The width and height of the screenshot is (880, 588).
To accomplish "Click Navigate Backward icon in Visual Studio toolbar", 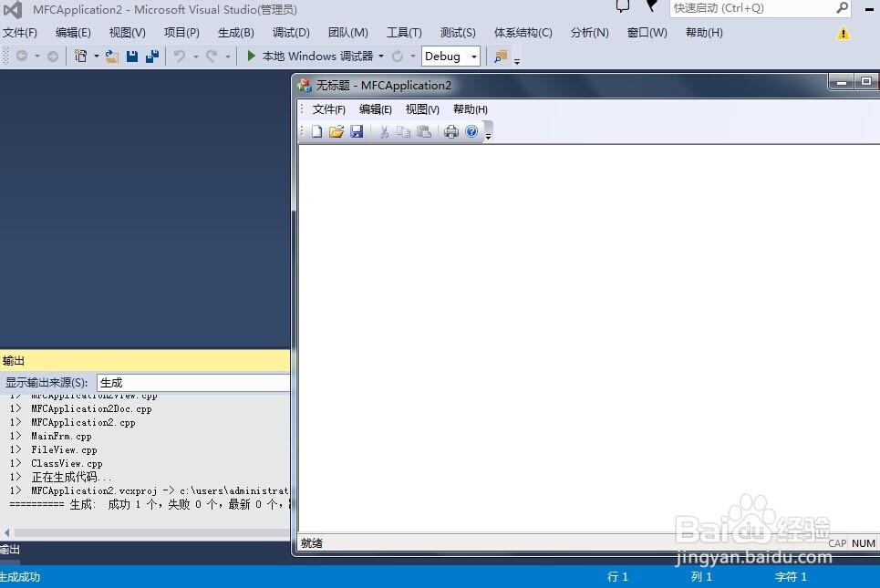I will 22,57.
